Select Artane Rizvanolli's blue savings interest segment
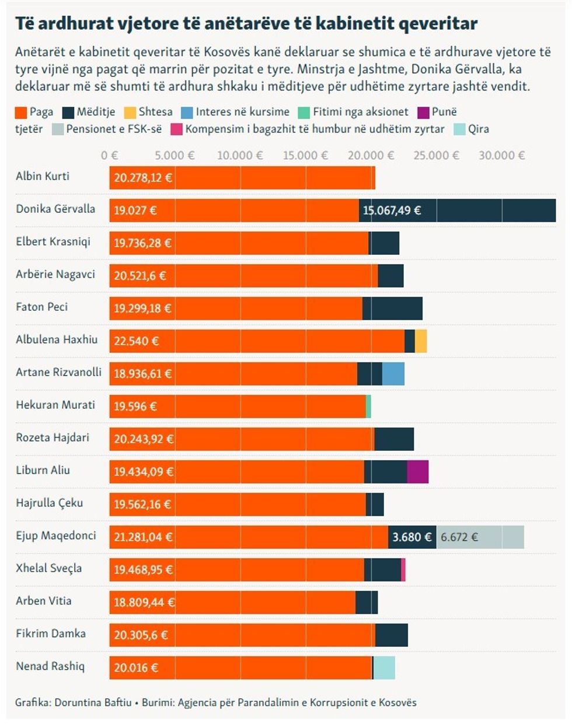572x728 pixels. tap(393, 374)
